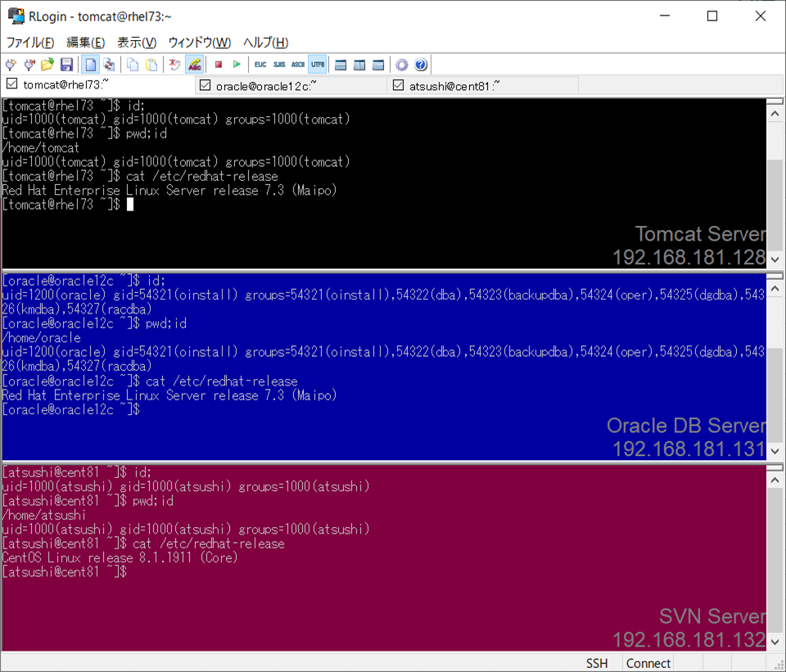Image resolution: width=786 pixels, height=672 pixels.
Task: Click the last prompt in the atsushi@cent81 terminal
Action: [x=65, y=572]
